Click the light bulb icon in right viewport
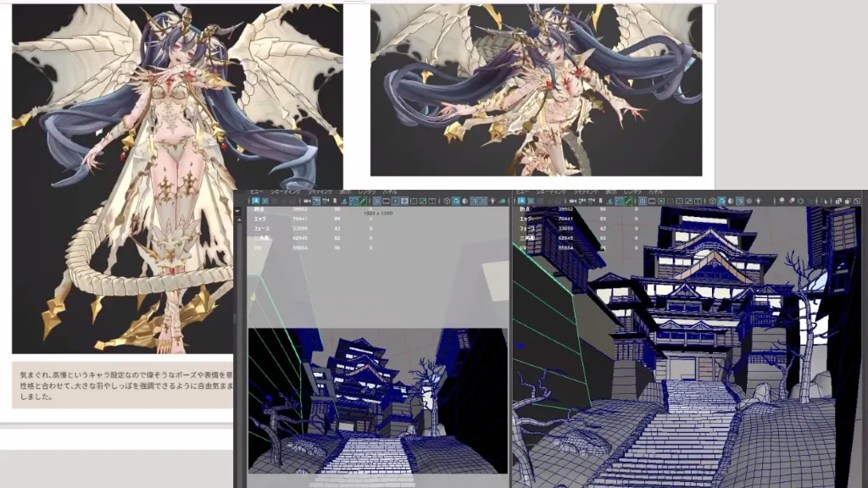 pos(759,201)
